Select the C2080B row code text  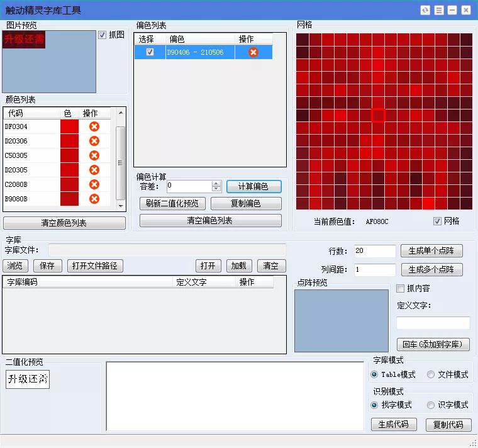pyautogui.click(x=16, y=184)
